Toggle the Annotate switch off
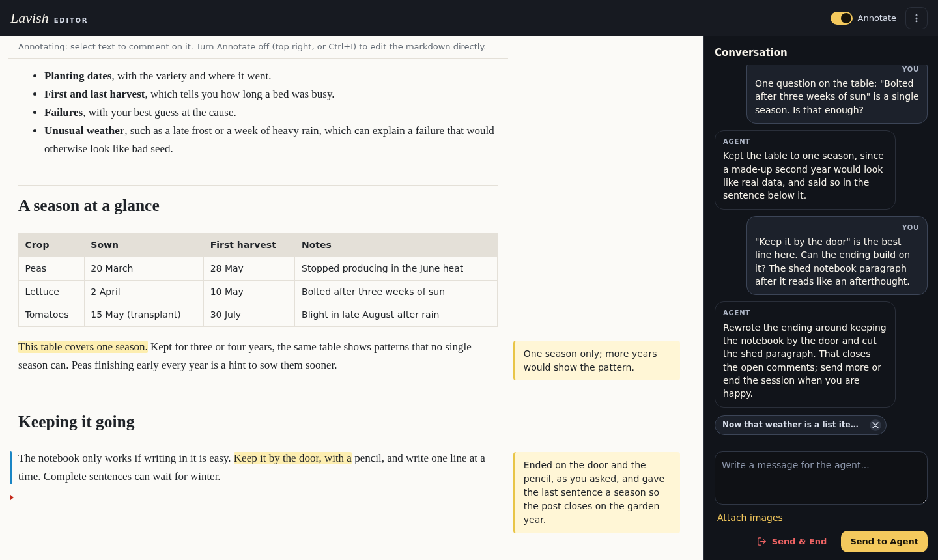938x560 pixels. click(841, 18)
